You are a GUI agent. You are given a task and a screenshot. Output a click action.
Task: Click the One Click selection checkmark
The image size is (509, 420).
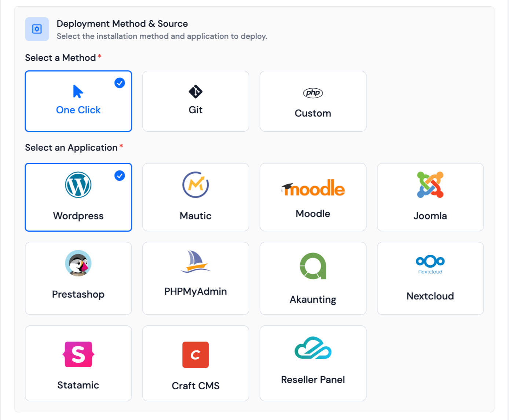[x=119, y=83]
